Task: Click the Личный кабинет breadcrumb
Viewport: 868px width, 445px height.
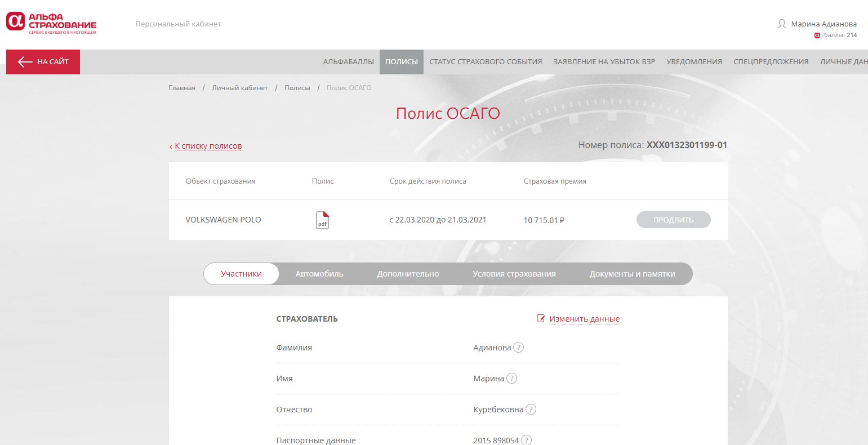Action: point(240,88)
